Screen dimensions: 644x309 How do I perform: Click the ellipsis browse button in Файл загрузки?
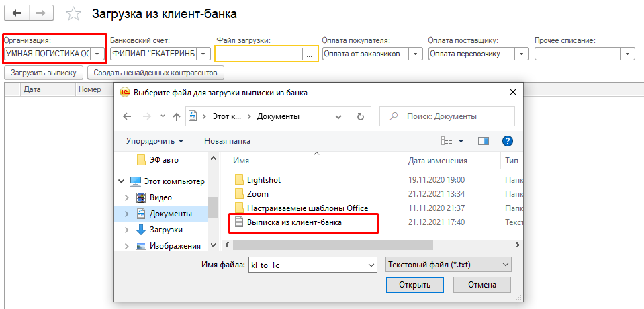310,54
